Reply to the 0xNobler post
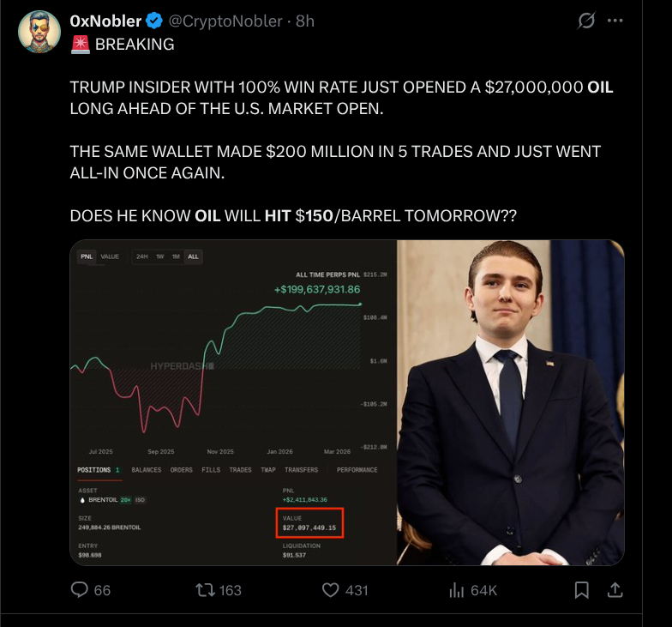The width and height of the screenshot is (672, 627). click(x=80, y=590)
